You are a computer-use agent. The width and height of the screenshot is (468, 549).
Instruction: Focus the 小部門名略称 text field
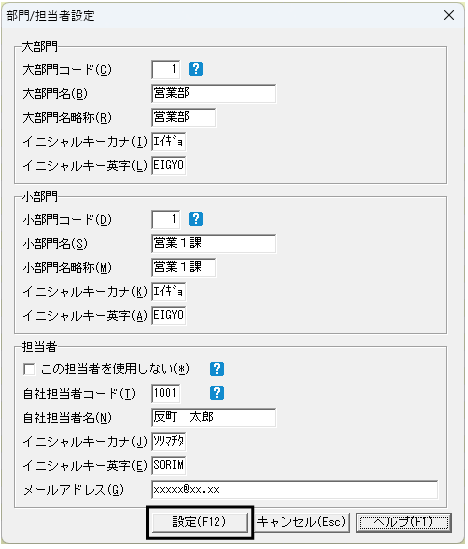point(184,267)
